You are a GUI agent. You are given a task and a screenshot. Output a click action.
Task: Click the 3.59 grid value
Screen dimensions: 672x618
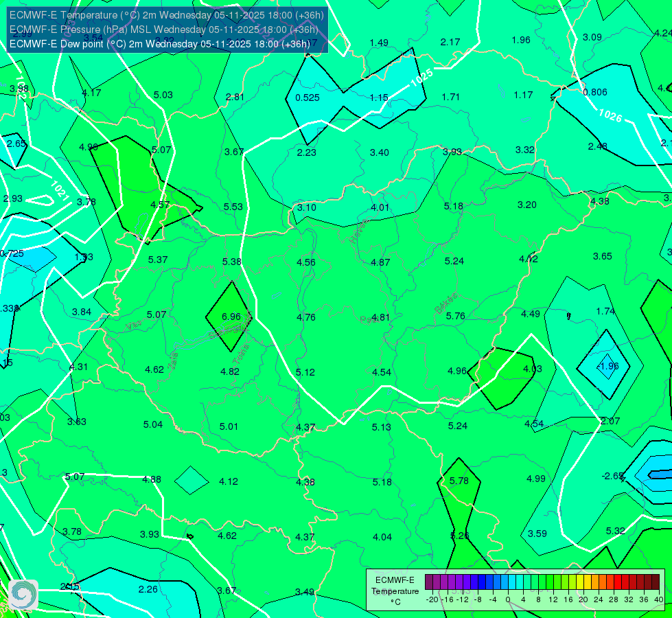pos(537,534)
